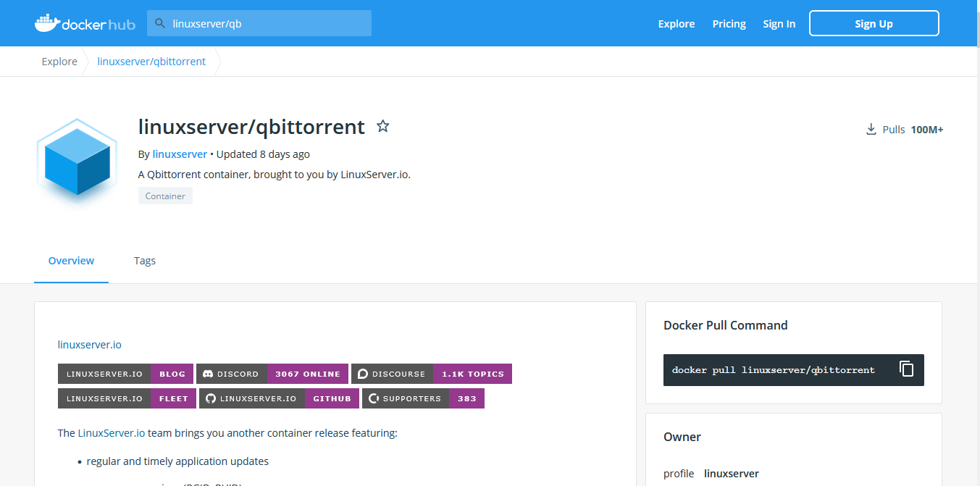The width and height of the screenshot is (980, 486).
Task: Switch to the Tags tab
Action: [x=145, y=261]
